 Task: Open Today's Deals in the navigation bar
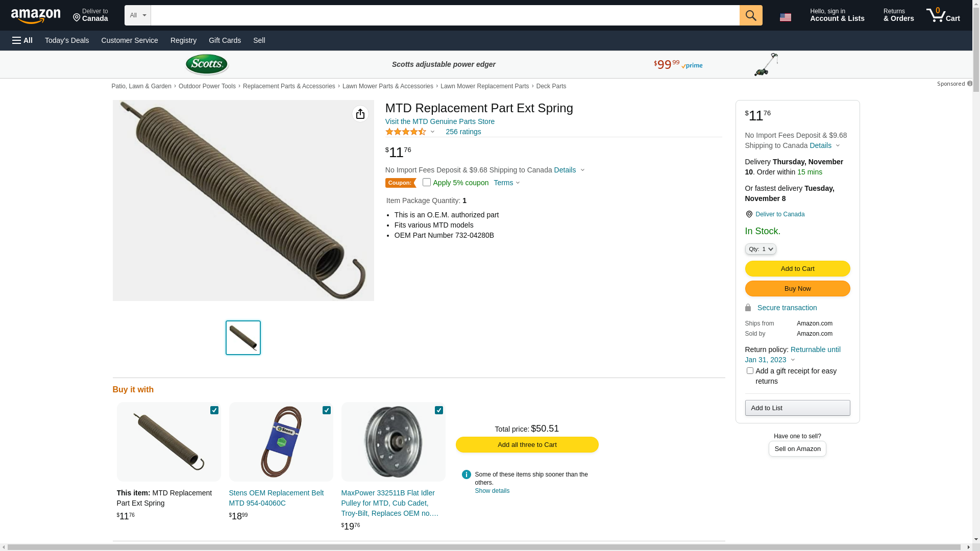pyautogui.click(x=67, y=40)
